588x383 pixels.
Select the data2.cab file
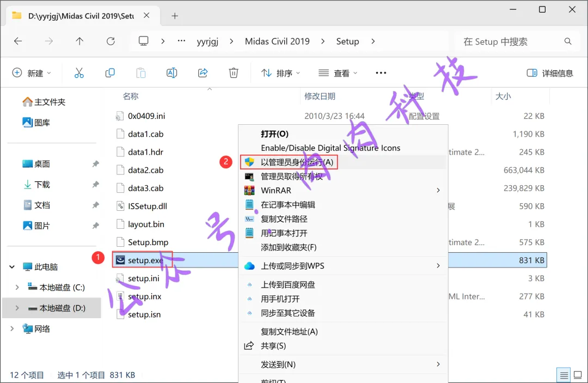pyautogui.click(x=145, y=170)
